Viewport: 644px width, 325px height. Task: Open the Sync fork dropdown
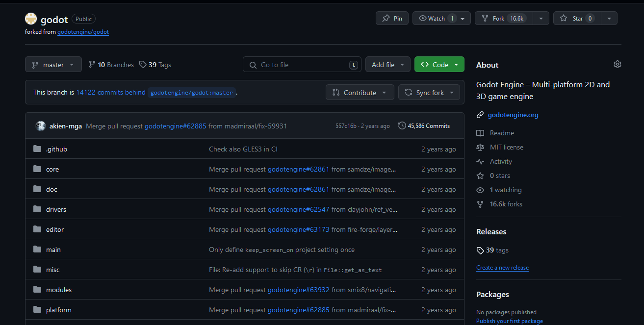429,92
